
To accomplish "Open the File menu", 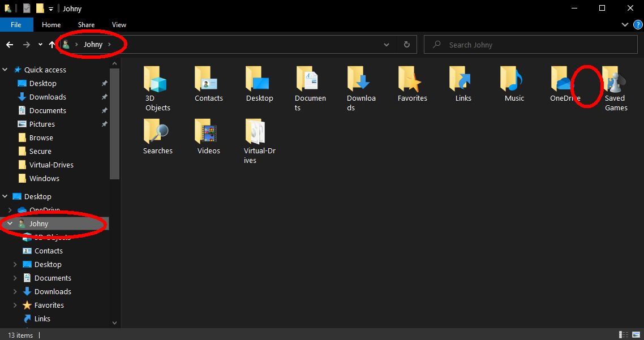I will (16, 24).
